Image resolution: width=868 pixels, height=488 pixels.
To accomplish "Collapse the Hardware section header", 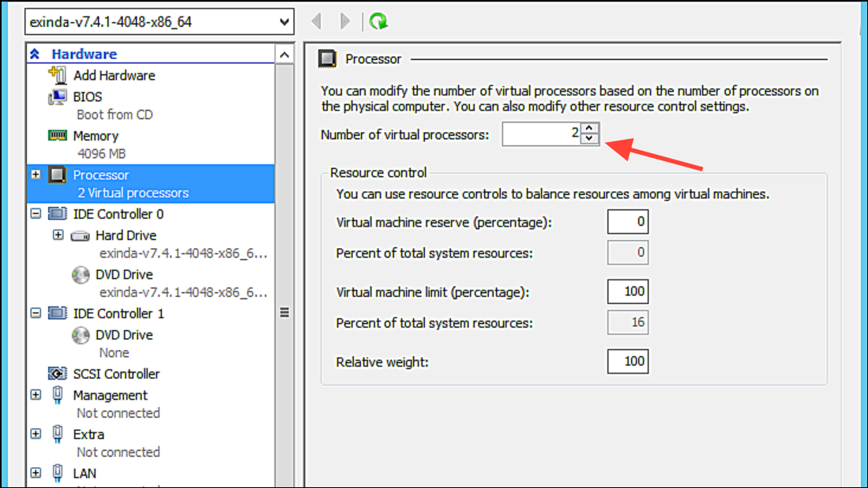I will 35,54.
